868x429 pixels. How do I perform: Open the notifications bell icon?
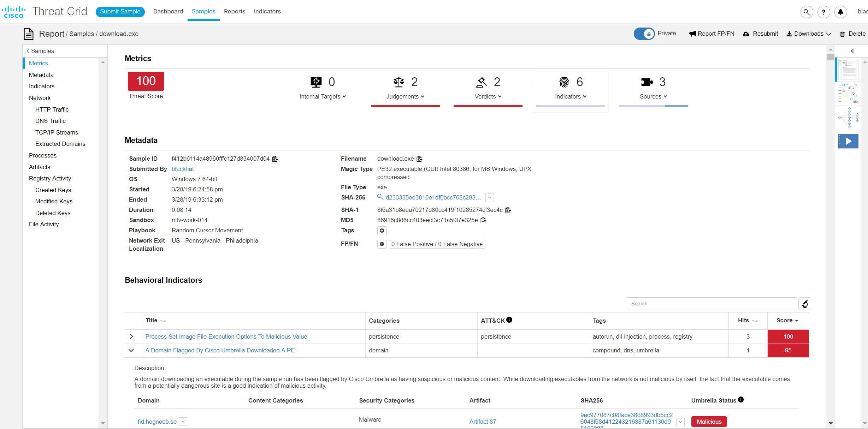coord(840,12)
